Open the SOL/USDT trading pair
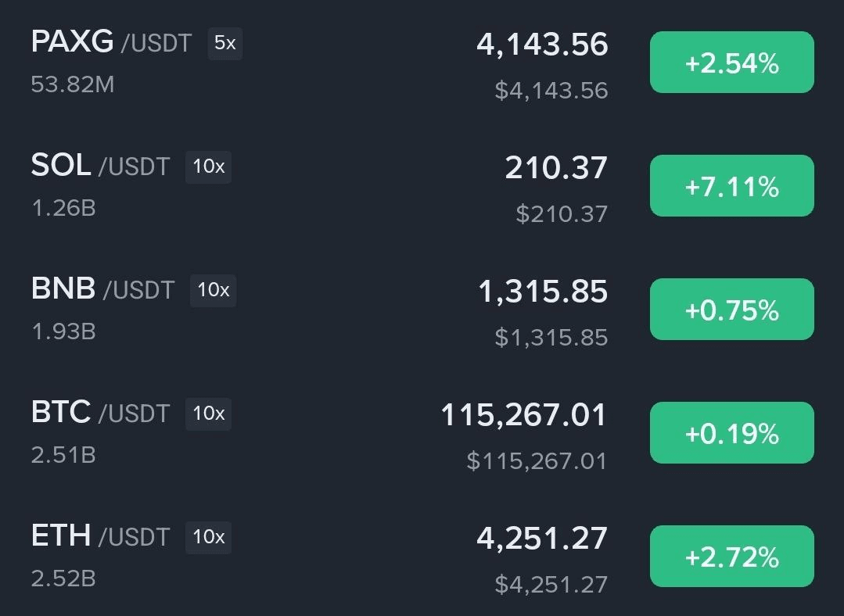 point(99,166)
